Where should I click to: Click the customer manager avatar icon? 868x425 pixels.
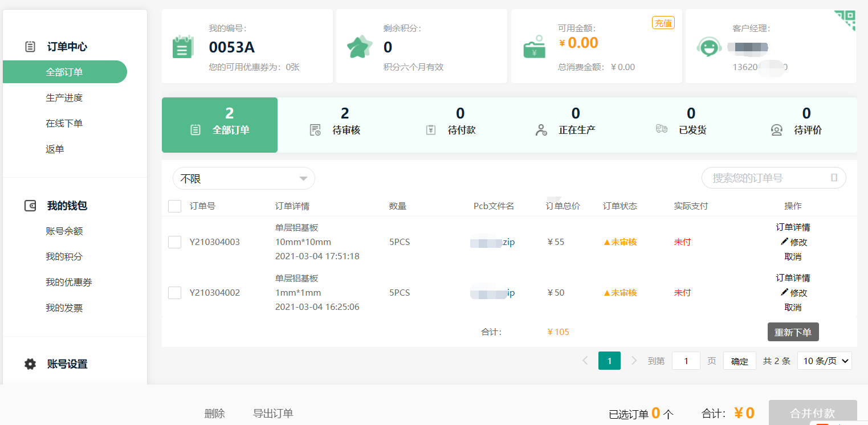pos(708,46)
